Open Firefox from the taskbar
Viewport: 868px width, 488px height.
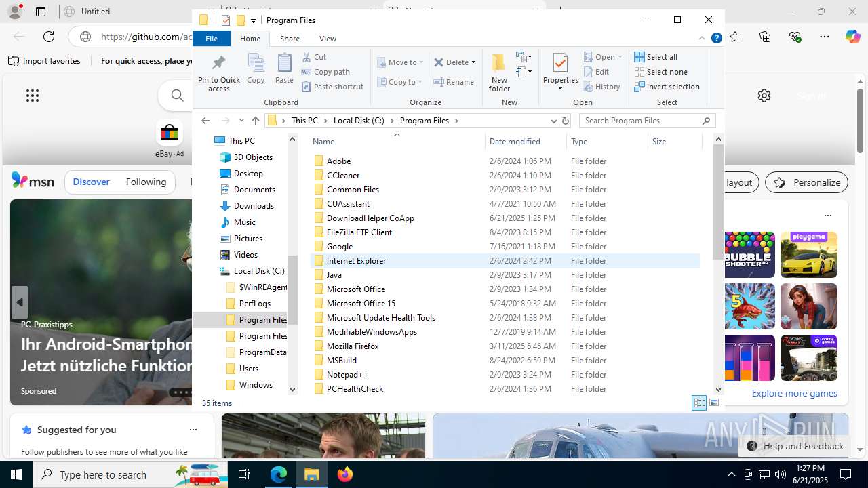point(345,474)
